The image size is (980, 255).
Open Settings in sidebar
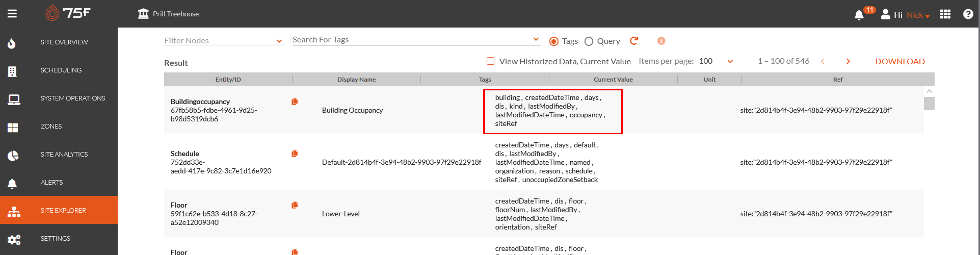coord(59,238)
